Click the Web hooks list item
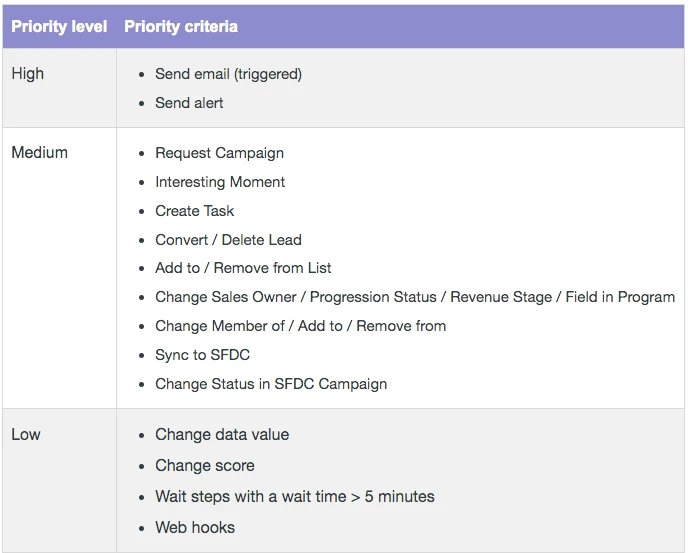 coord(195,527)
